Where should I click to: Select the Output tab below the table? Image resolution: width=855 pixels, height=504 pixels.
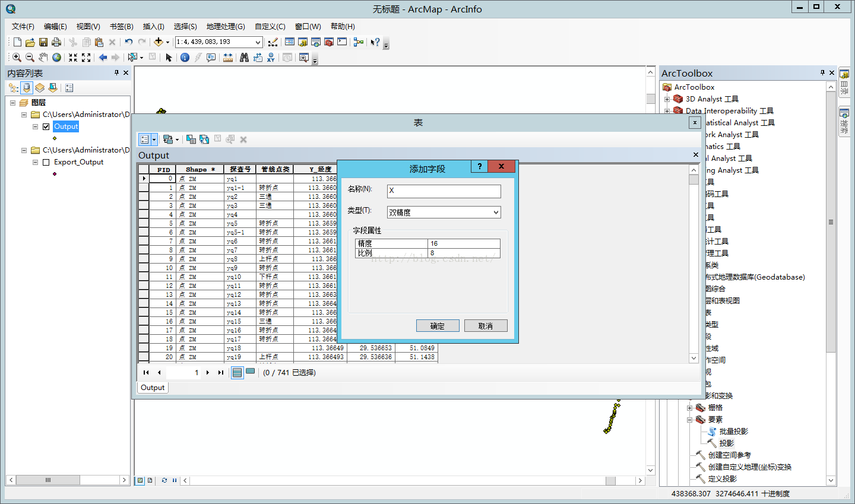coord(153,388)
